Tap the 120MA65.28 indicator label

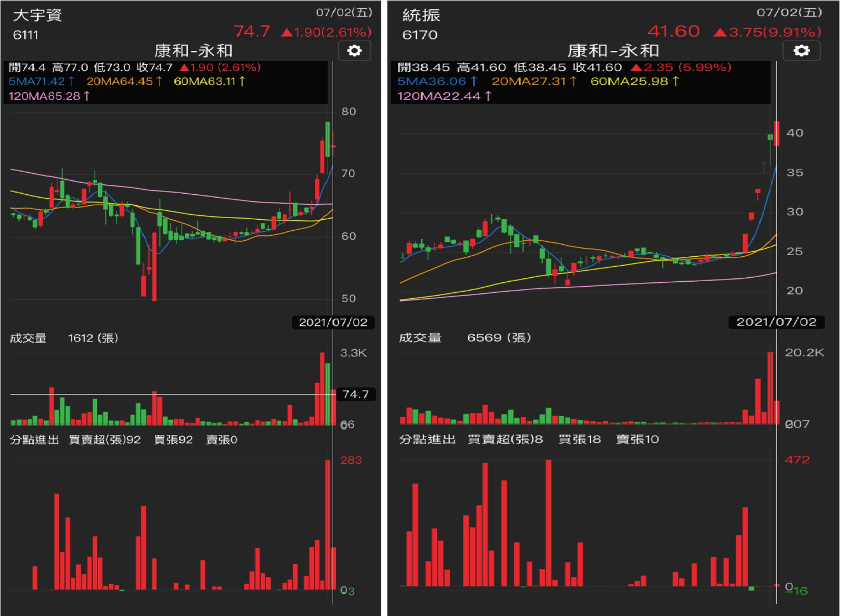(x=49, y=96)
